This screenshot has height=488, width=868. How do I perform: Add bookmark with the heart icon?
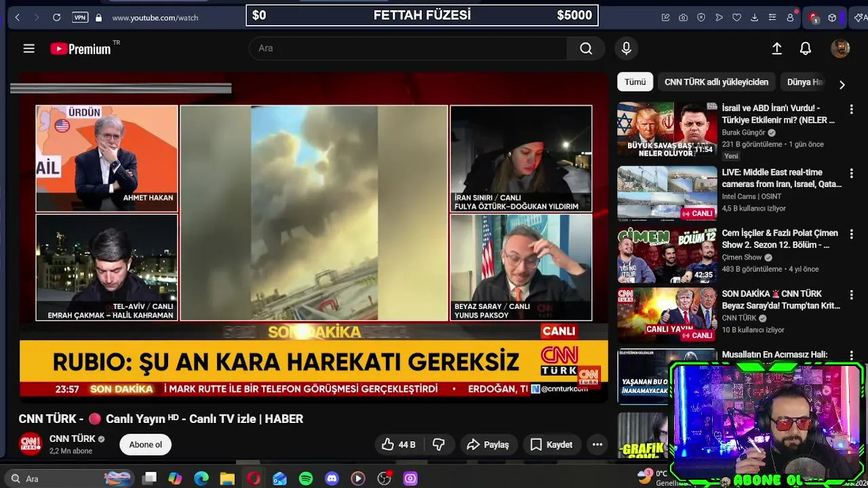point(736,18)
